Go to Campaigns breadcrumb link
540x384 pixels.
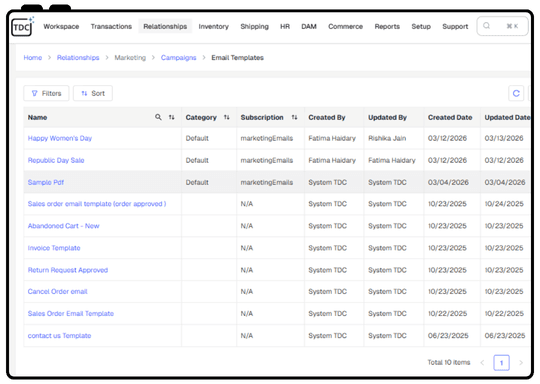click(178, 58)
